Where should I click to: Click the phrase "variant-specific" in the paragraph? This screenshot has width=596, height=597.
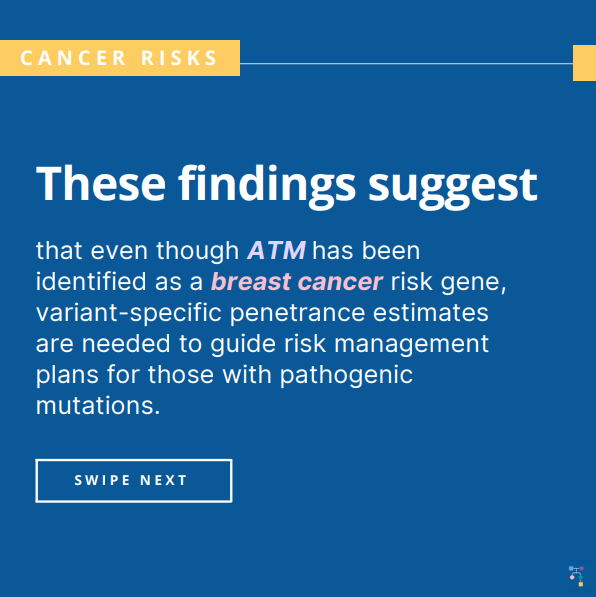tap(129, 313)
